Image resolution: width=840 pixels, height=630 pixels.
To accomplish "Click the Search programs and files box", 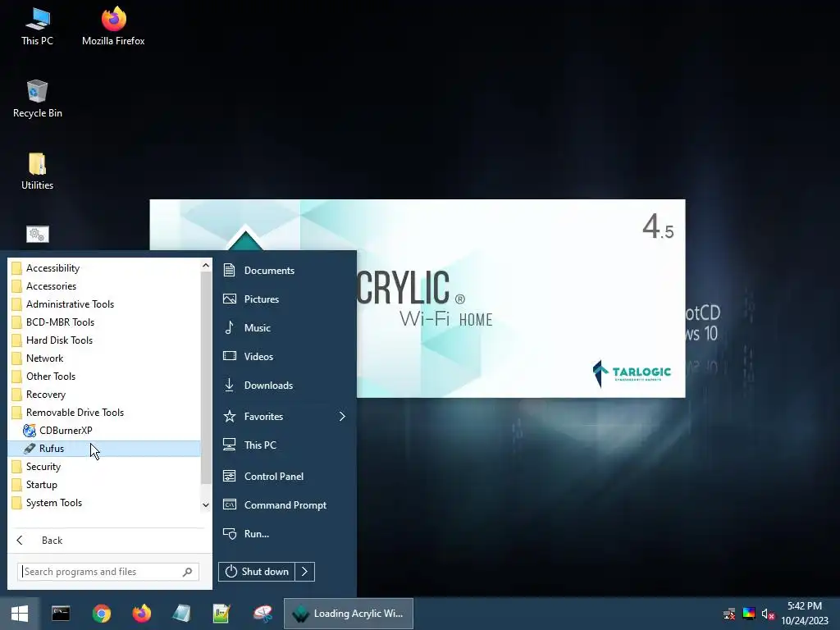I will point(108,572).
